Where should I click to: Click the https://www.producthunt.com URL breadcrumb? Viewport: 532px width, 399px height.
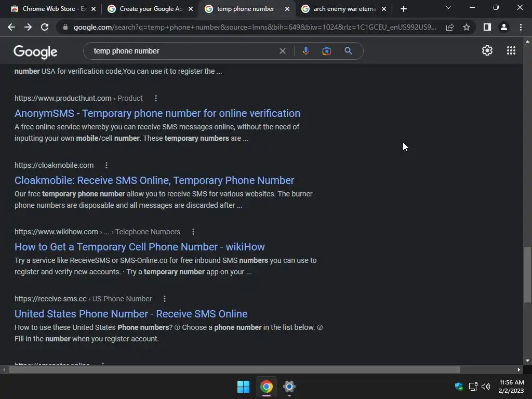pos(78,98)
